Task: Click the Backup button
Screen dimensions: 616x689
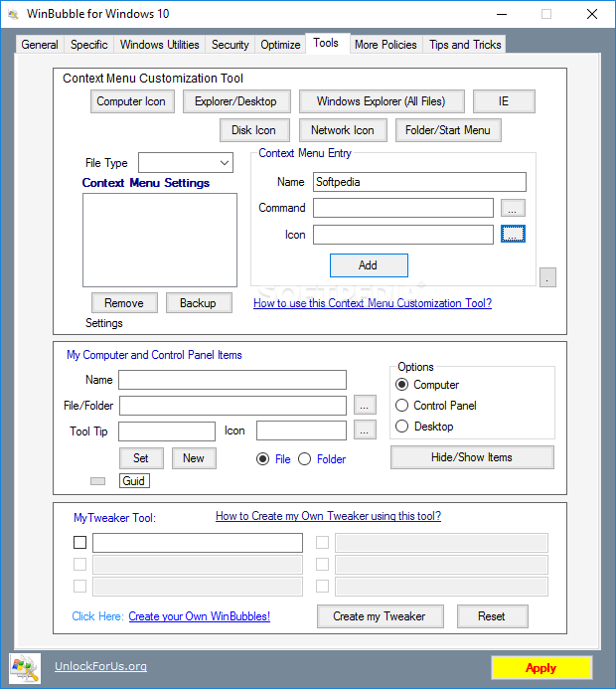Action: [199, 303]
